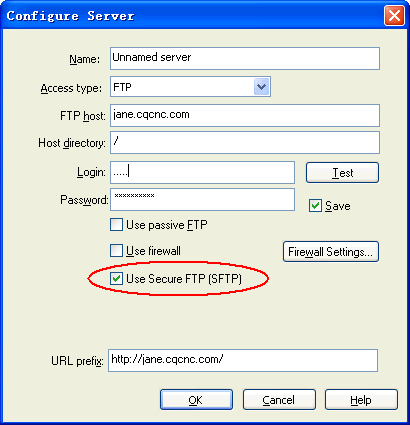Close the Configure Server dialog
Image resolution: width=410 pixels, height=425 pixels.
[394, 15]
